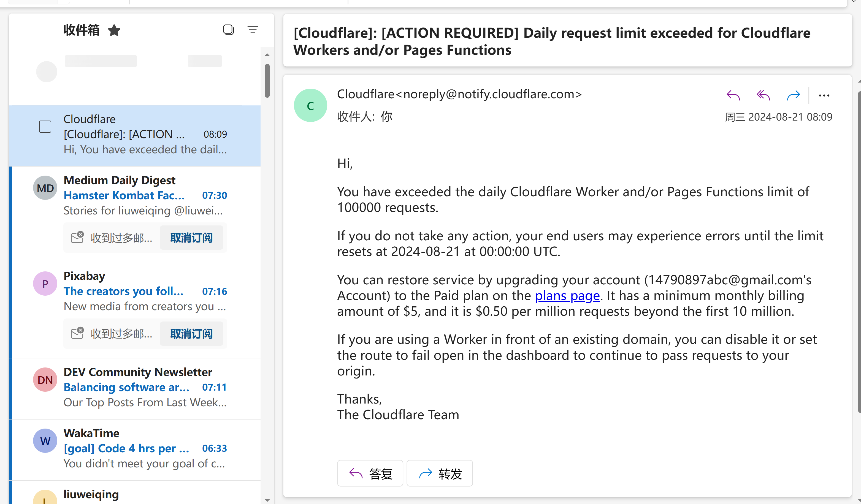Click the DEV Community DN avatar

pyautogui.click(x=45, y=380)
